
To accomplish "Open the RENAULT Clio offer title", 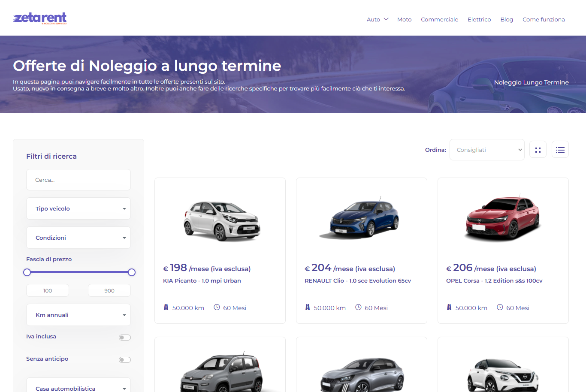I will pos(357,280).
